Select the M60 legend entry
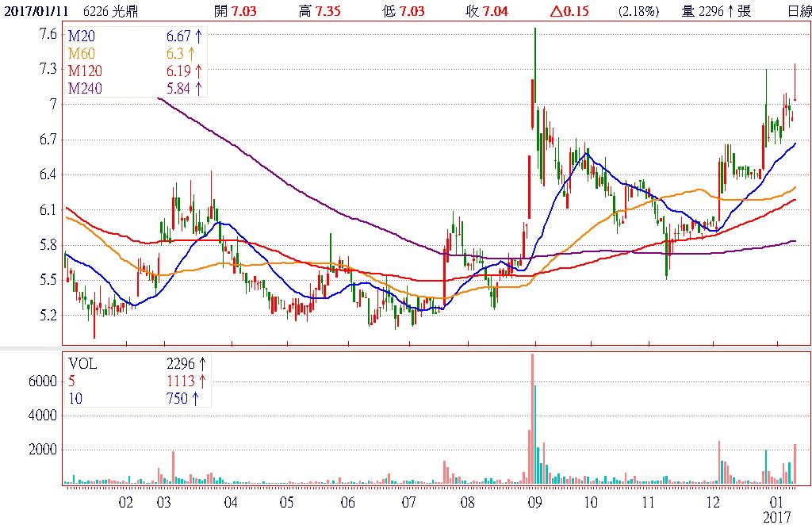The width and height of the screenshot is (812, 525). [82, 54]
